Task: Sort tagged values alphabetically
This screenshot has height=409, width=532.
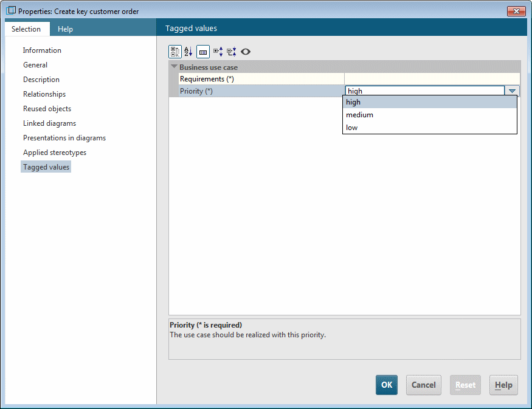Action: click(x=188, y=52)
